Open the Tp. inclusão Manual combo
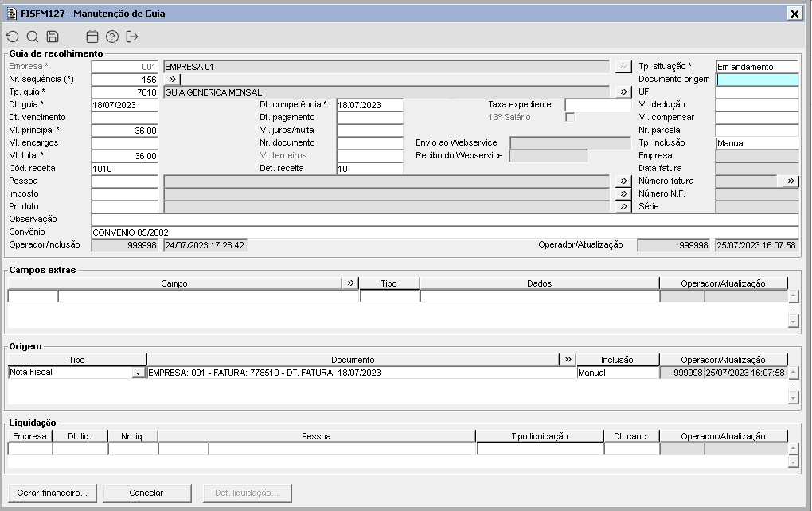The image size is (812, 511). [757, 143]
